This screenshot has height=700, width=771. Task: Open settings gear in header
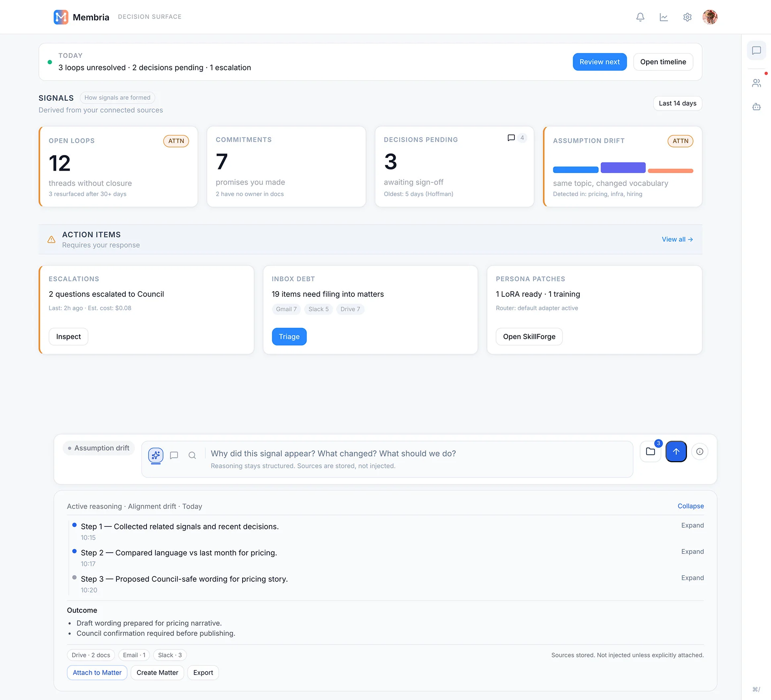pos(687,17)
